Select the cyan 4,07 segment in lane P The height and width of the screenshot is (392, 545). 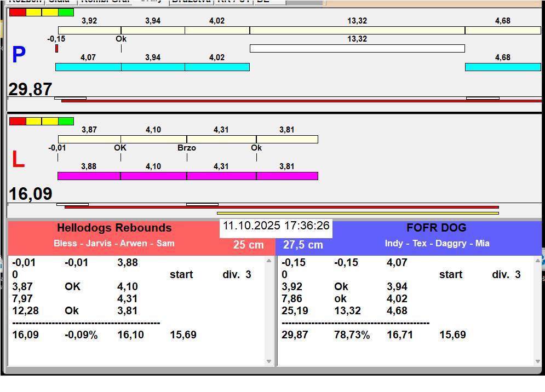point(88,67)
